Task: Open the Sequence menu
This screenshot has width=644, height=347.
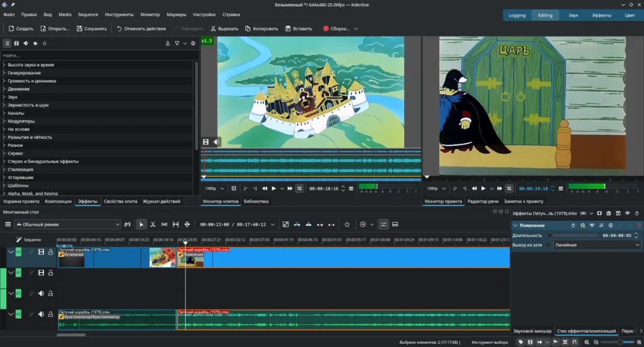Action: point(88,14)
